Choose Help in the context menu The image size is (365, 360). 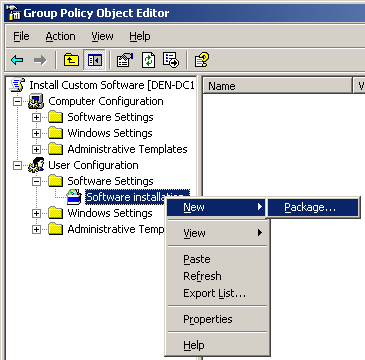(217, 345)
